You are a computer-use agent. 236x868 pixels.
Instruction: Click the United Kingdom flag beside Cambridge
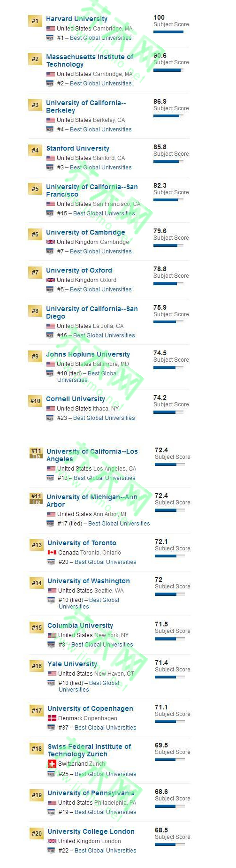point(51,242)
